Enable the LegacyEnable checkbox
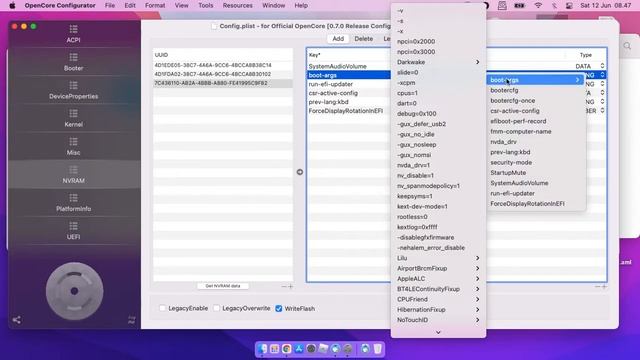Screen dimensions: 640x360 (162, 308)
